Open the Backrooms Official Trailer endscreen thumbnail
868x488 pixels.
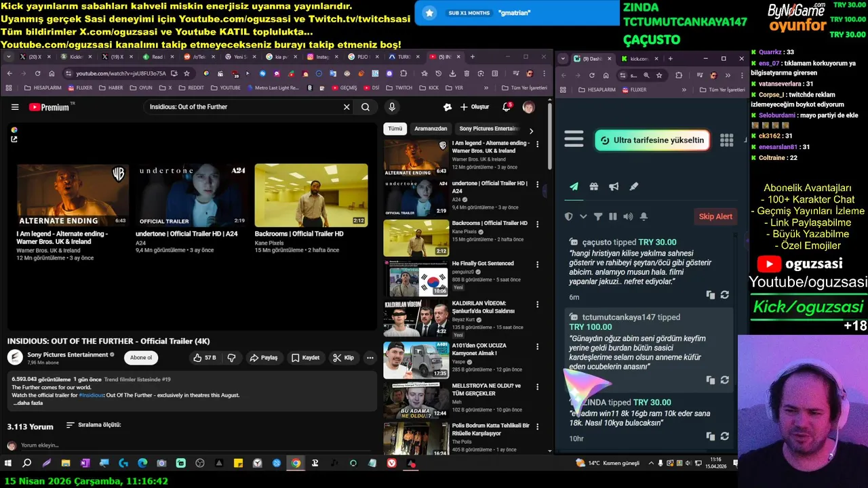click(311, 195)
